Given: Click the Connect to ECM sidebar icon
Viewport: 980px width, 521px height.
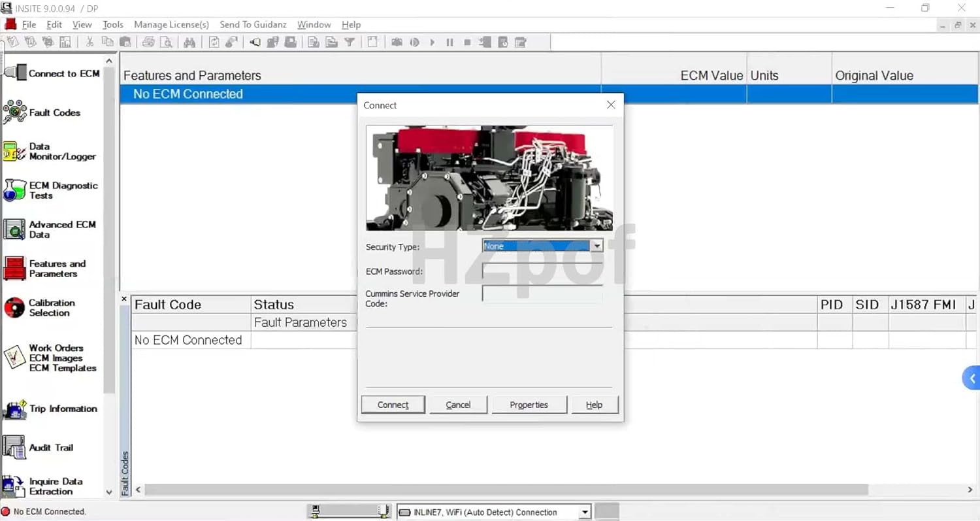Looking at the screenshot, I should [16, 73].
